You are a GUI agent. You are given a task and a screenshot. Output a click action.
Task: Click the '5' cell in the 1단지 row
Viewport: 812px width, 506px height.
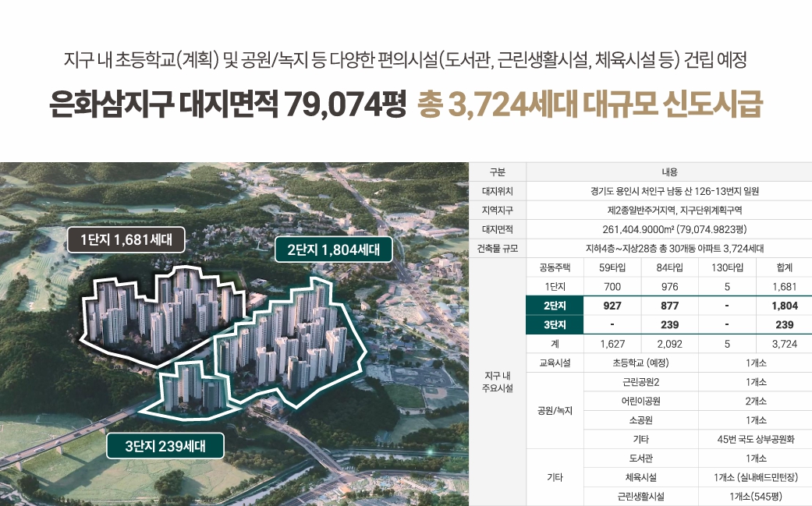(x=727, y=287)
